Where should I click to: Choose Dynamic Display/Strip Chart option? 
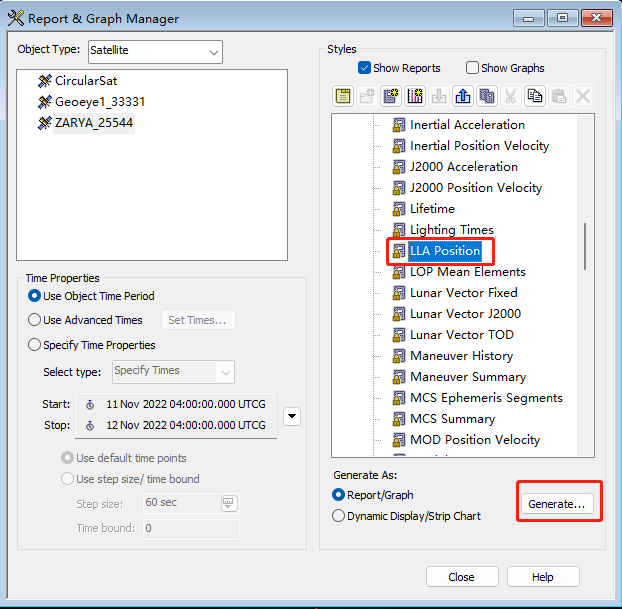click(337, 516)
